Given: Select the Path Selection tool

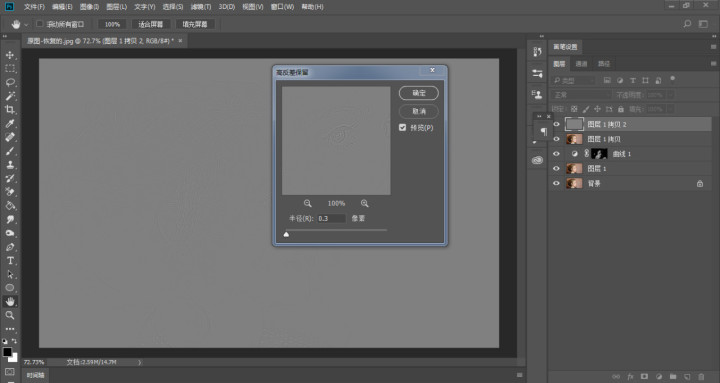Looking at the screenshot, I should pyautogui.click(x=10, y=274).
